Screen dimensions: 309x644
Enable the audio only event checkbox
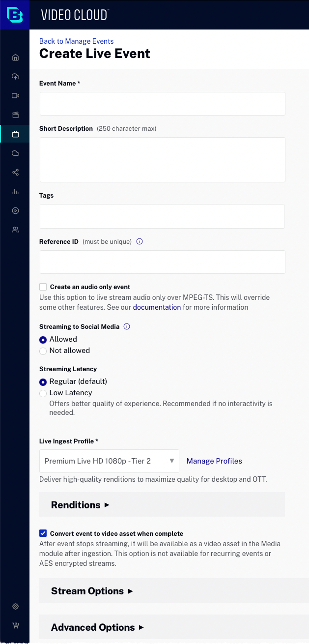click(43, 287)
